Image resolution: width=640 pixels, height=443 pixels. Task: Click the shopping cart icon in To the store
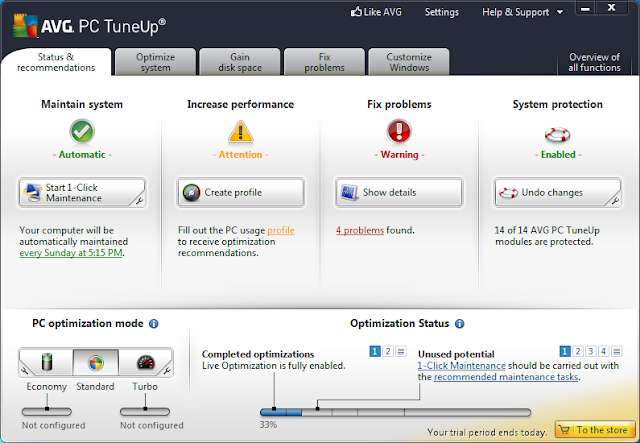point(565,430)
